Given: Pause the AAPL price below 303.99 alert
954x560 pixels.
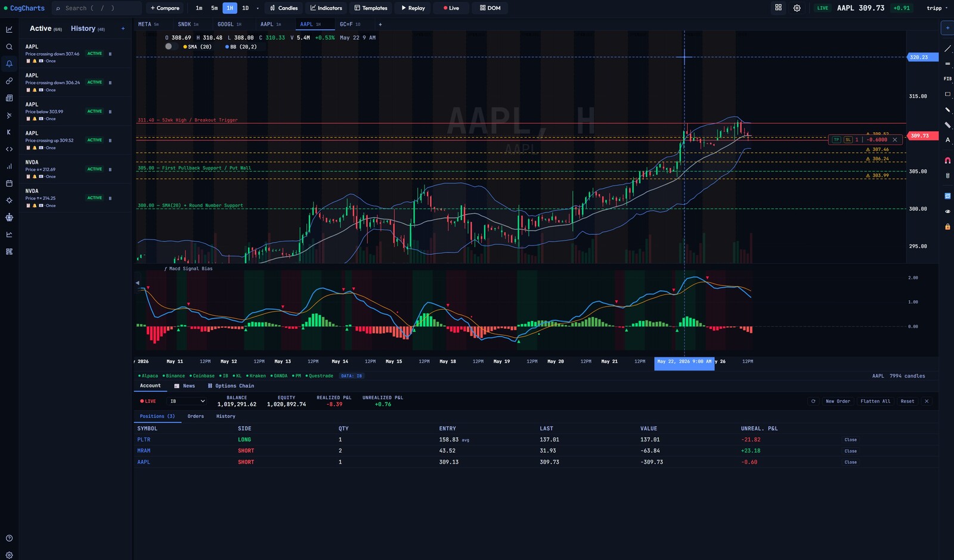Looking at the screenshot, I should pyautogui.click(x=110, y=111).
